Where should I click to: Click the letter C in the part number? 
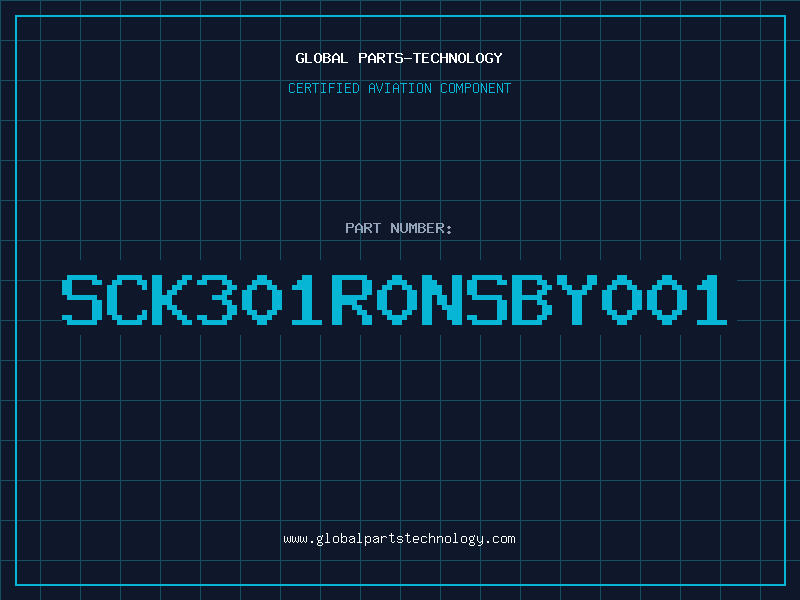(127, 299)
